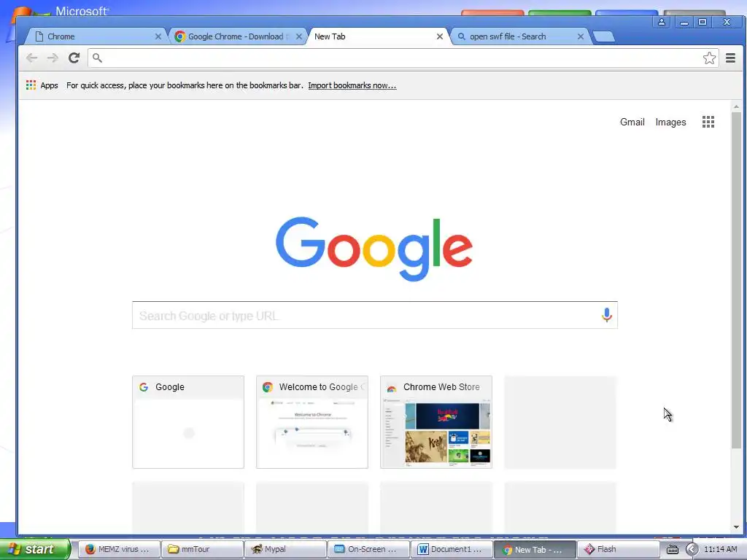The height and width of the screenshot is (560, 747).
Task: Click the forward navigation arrow
Action: pyautogui.click(x=53, y=58)
